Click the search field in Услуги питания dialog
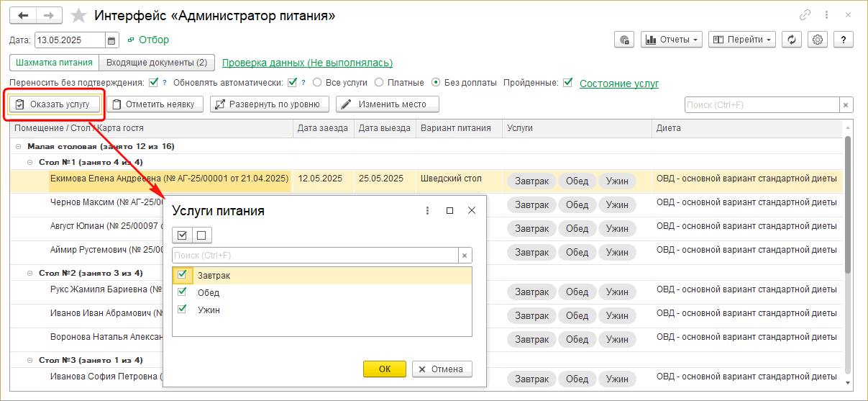868x401 pixels. [315, 256]
